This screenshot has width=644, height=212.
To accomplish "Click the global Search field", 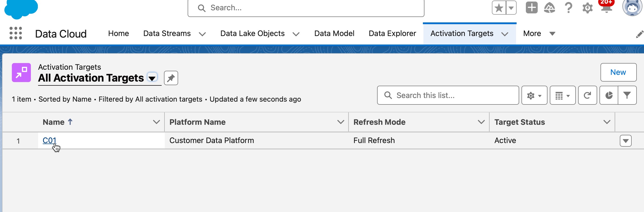I will click(306, 8).
